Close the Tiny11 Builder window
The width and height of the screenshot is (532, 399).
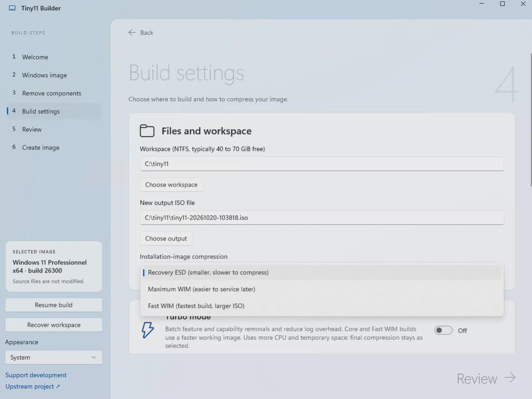(x=523, y=4)
